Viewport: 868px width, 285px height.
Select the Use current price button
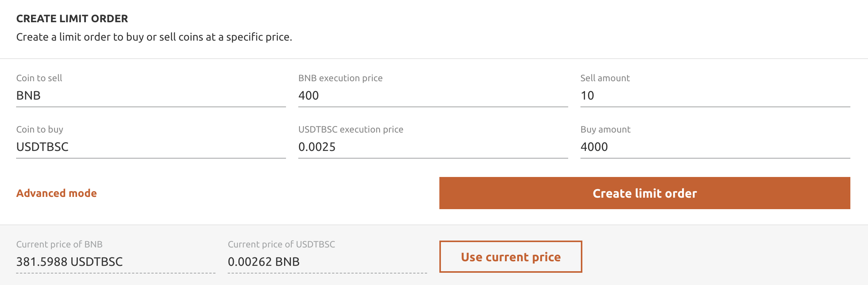(x=511, y=257)
